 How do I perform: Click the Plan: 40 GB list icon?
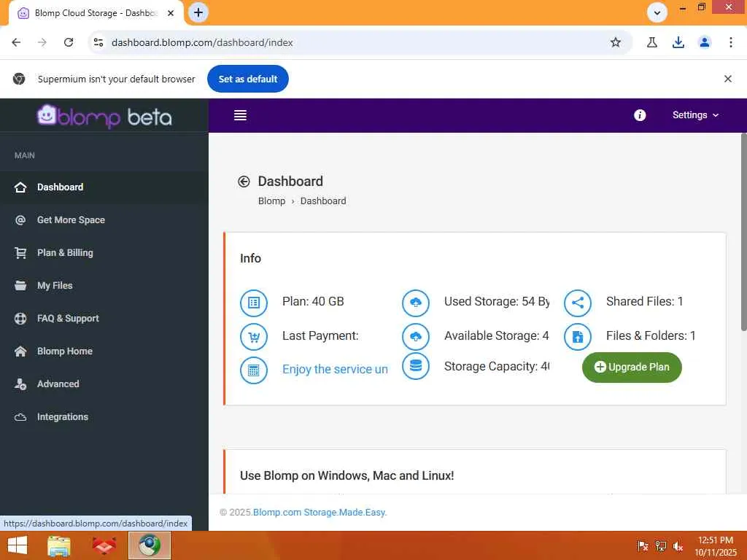[x=253, y=303]
